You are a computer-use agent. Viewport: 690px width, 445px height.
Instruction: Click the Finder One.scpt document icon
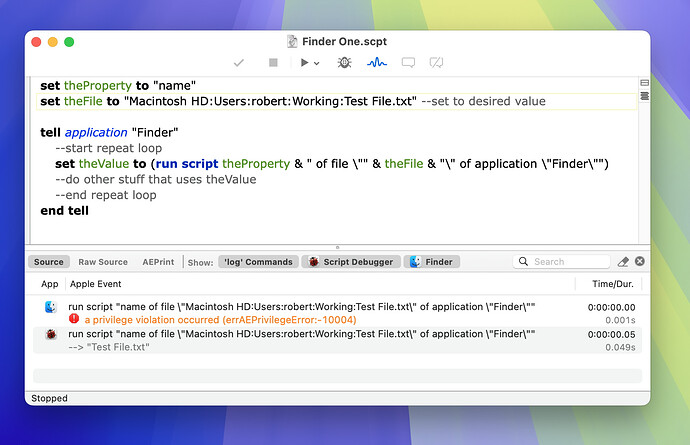point(292,41)
